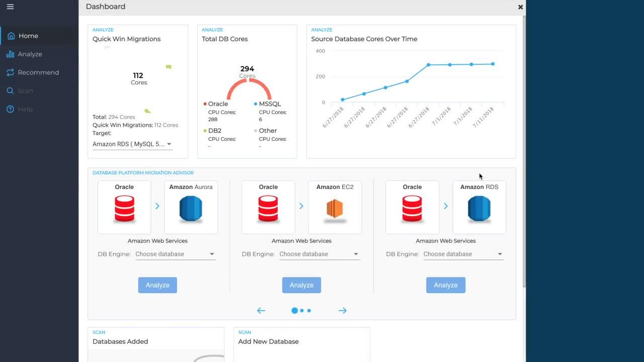The image size is (644, 362).
Task: Expand DB Engine dropdown under Amazon RDS
Action: pos(463,254)
